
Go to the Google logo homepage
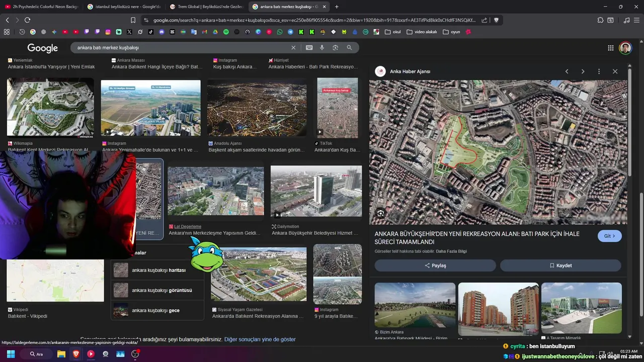(43, 48)
